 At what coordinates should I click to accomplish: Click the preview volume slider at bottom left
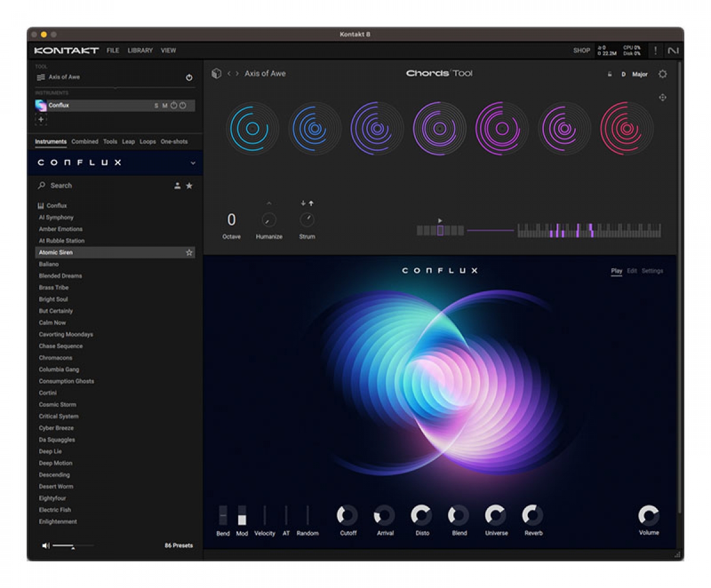point(73,545)
